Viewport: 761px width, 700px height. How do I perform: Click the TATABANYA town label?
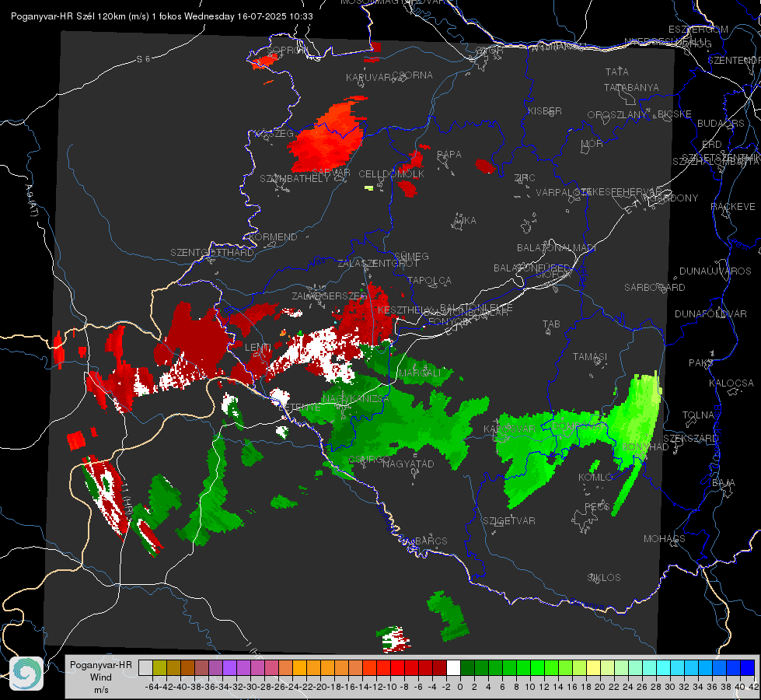click(631, 87)
